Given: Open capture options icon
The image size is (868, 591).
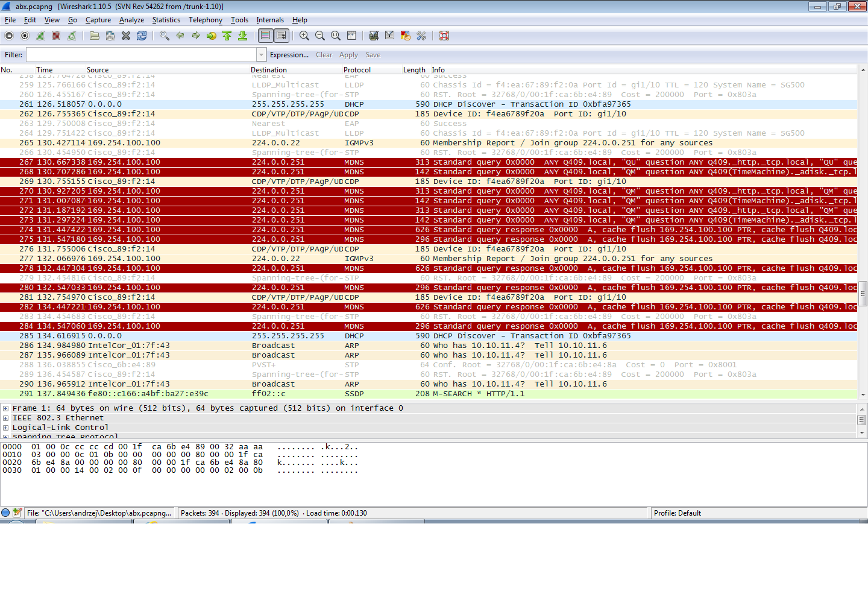Looking at the screenshot, I should tap(25, 36).
